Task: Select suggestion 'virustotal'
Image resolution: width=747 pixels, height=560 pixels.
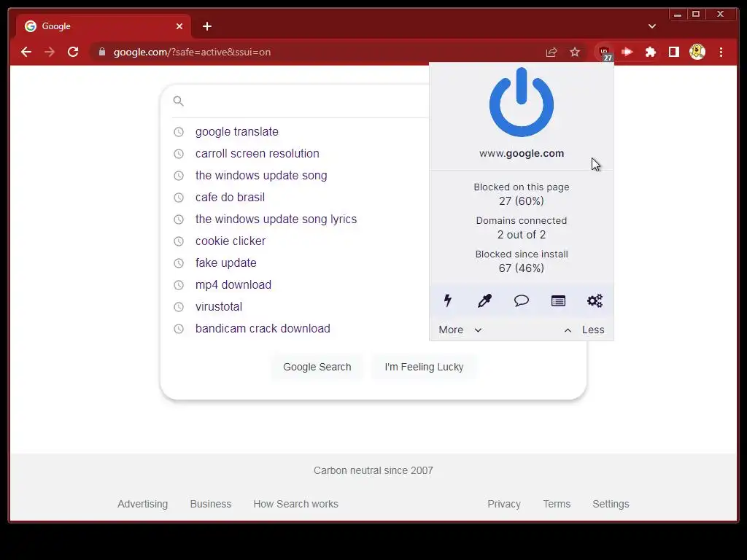Action: [x=219, y=307]
